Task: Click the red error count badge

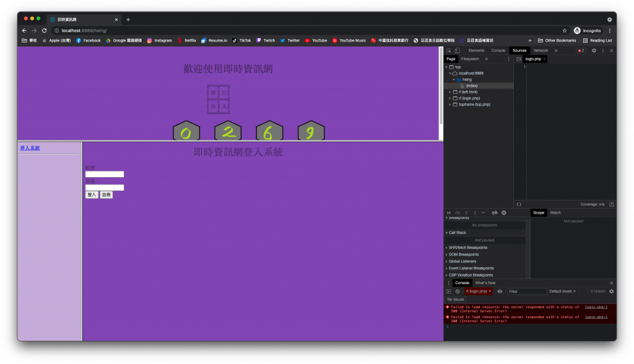Action: (581, 51)
